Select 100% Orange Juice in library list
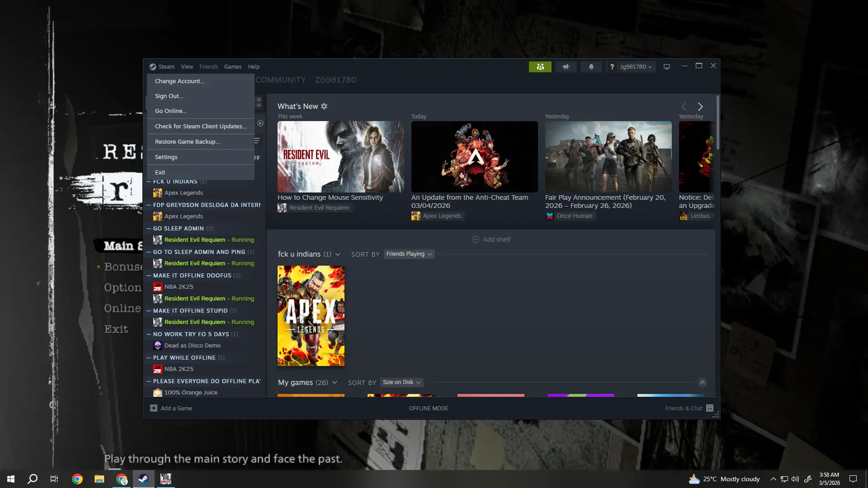This screenshot has width=868, height=488. pos(191,393)
